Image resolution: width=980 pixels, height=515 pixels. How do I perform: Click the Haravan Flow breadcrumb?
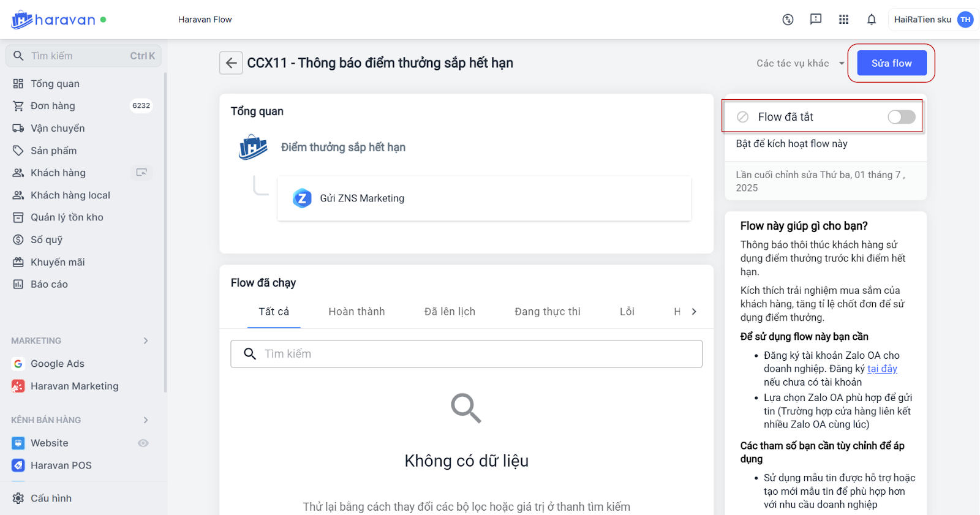point(205,20)
